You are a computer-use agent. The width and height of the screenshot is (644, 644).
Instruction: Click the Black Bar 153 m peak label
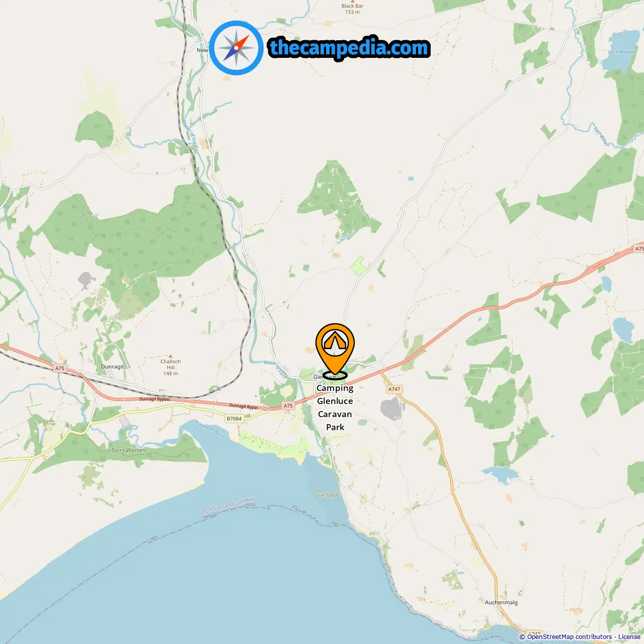pos(352,9)
